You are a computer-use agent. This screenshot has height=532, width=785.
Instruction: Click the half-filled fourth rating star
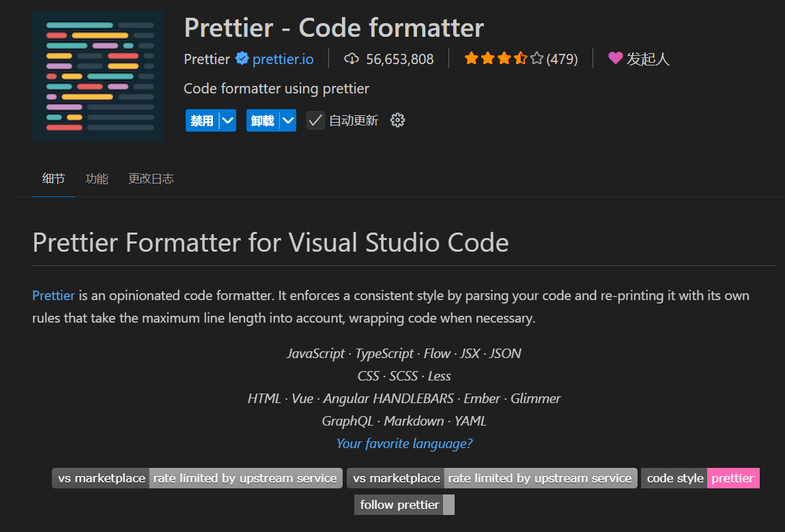point(520,59)
